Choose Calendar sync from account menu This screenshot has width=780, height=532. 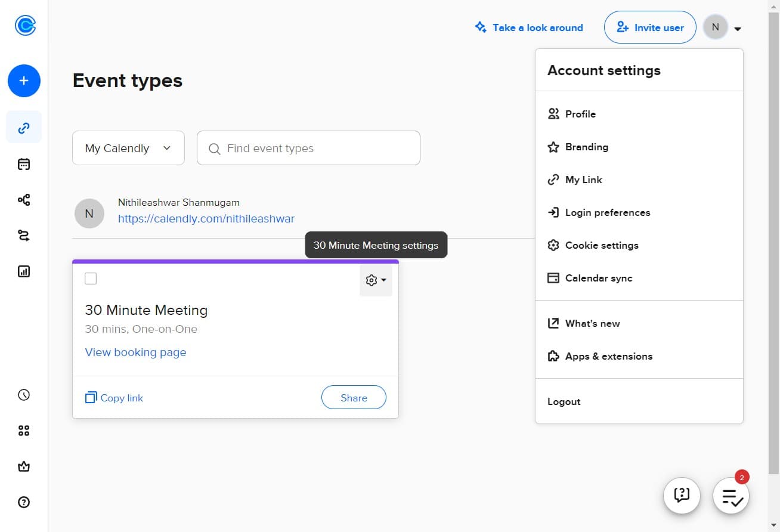(598, 278)
